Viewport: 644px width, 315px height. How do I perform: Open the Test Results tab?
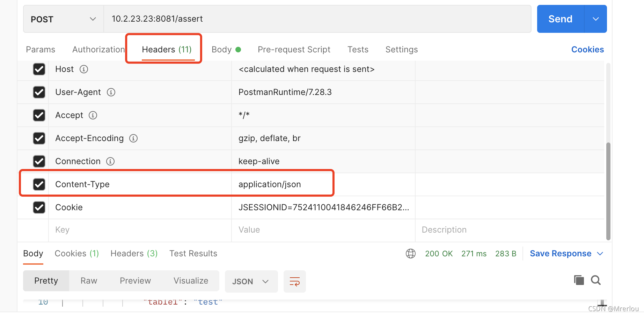tap(193, 254)
